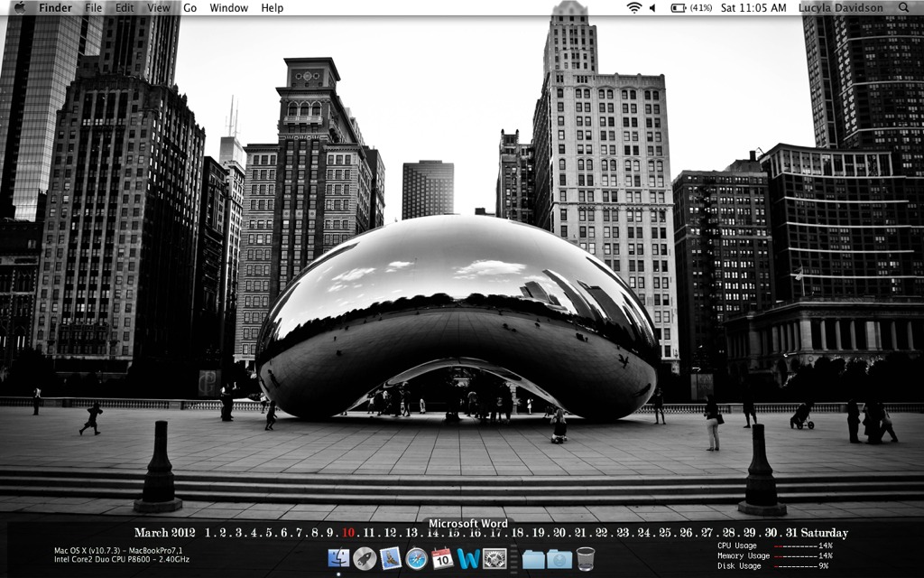Show Wi-Fi status menu

click(x=634, y=7)
